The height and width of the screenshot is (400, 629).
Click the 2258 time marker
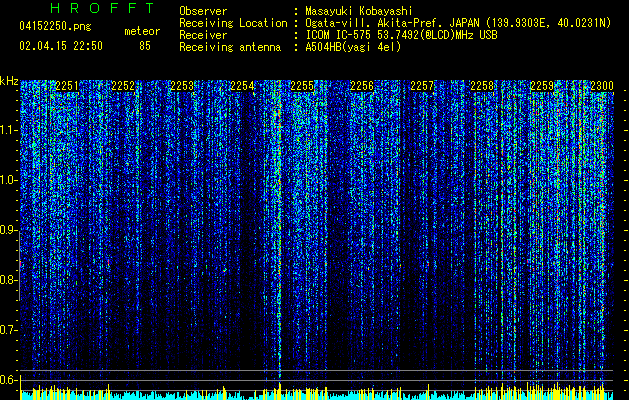pyautogui.click(x=482, y=86)
